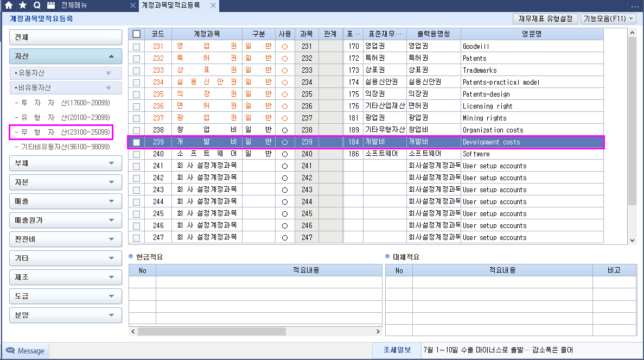Image resolution: width=644 pixels, height=360 pixels.
Task: Expand the 매출원가 category
Action: [66, 220]
